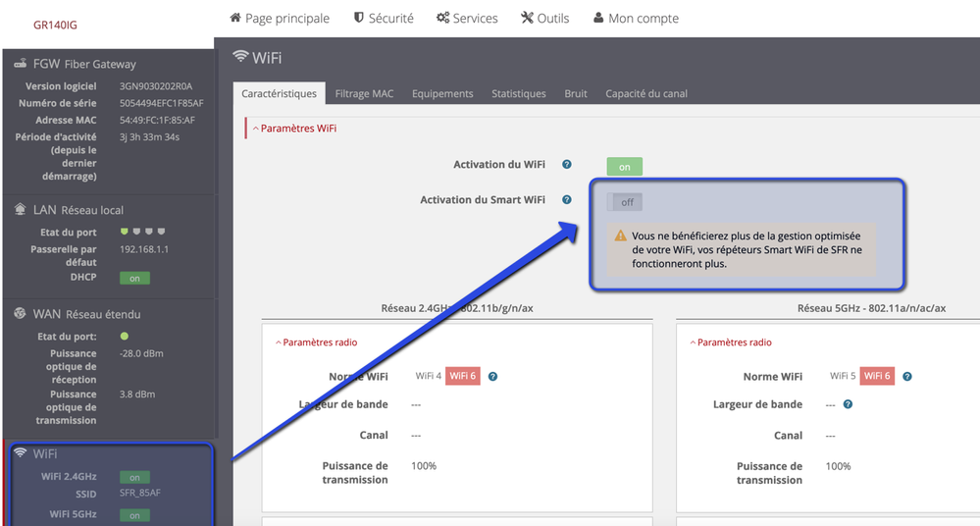Click the help icon beside Activation du Smart WiFi
This screenshot has width=980, height=526.
tap(567, 200)
